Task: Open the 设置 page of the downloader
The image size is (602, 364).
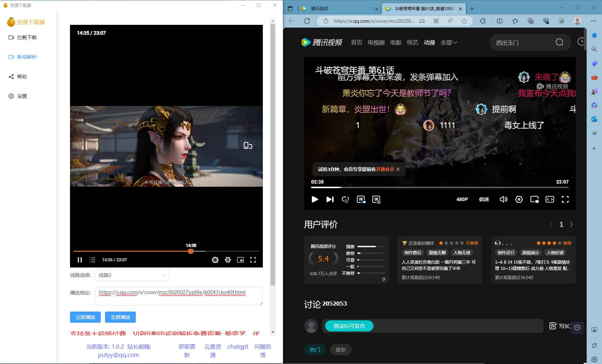Action: pos(22,96)
